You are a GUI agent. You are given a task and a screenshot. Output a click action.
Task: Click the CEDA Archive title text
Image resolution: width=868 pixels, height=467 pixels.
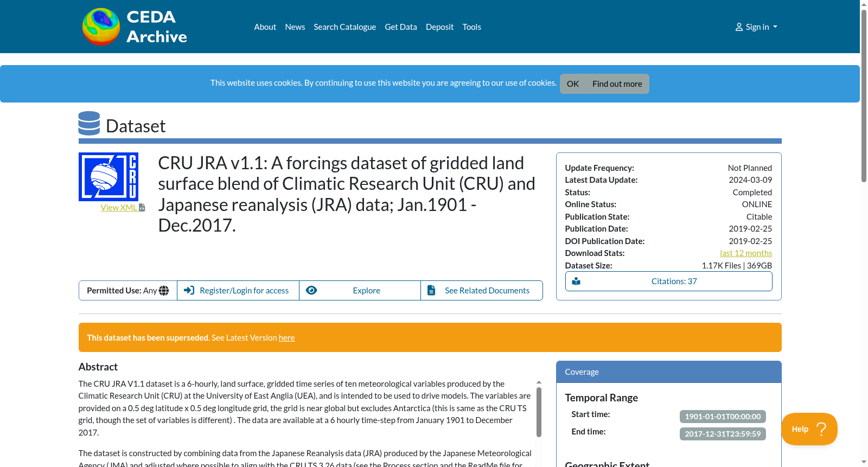tap(157, 27)
